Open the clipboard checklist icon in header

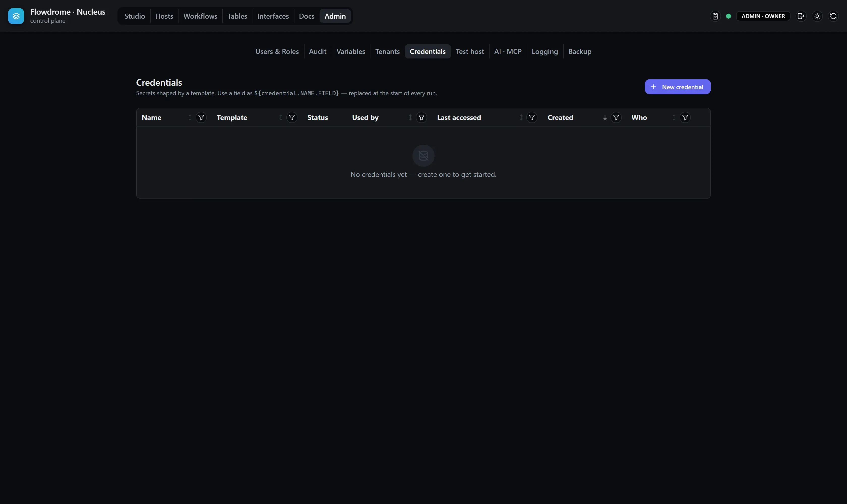[x=715, y=16]
